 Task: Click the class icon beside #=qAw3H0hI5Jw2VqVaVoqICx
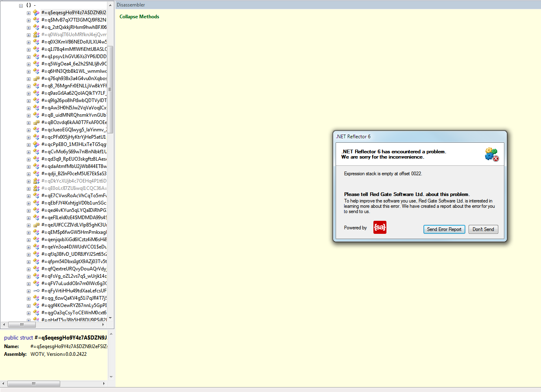(x=36, y=108)
